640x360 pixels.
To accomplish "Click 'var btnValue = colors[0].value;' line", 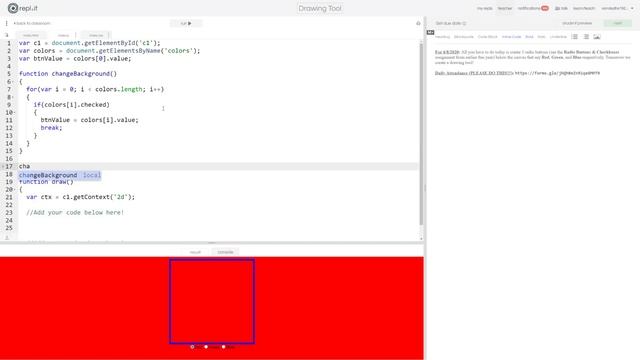I will tap(75, 58).
